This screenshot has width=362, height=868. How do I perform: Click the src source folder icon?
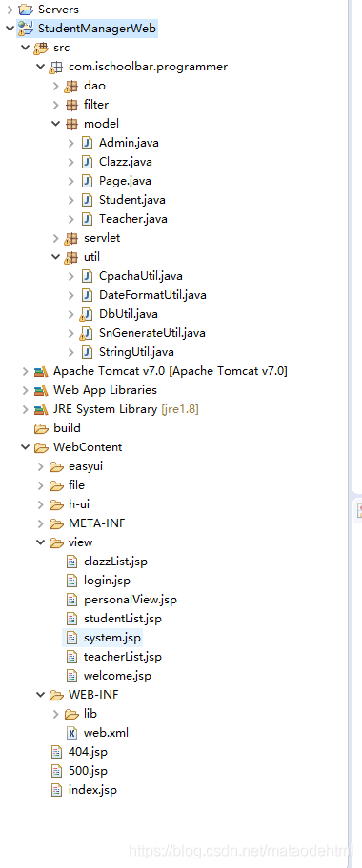(41, 48)
